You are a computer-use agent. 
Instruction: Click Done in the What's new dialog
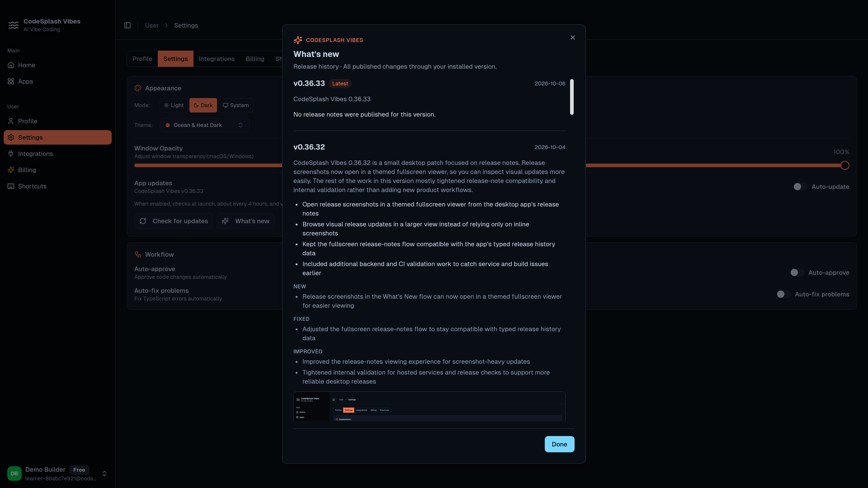[559, 444]
